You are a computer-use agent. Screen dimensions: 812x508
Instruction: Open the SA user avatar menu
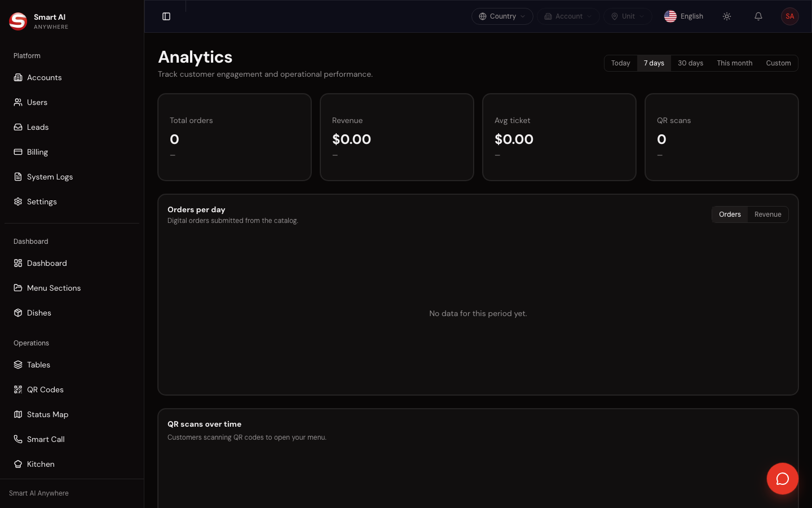[790, 16]
